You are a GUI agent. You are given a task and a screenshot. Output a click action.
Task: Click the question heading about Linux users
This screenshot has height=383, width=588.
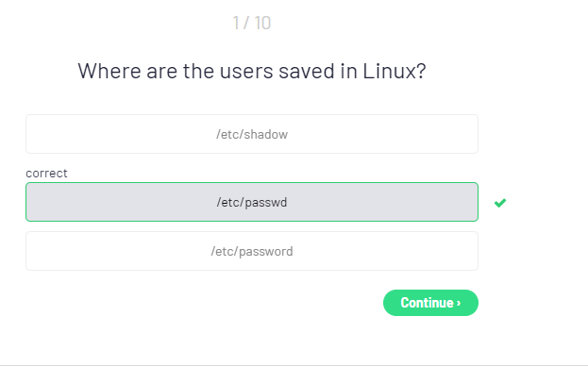point(251,71)
